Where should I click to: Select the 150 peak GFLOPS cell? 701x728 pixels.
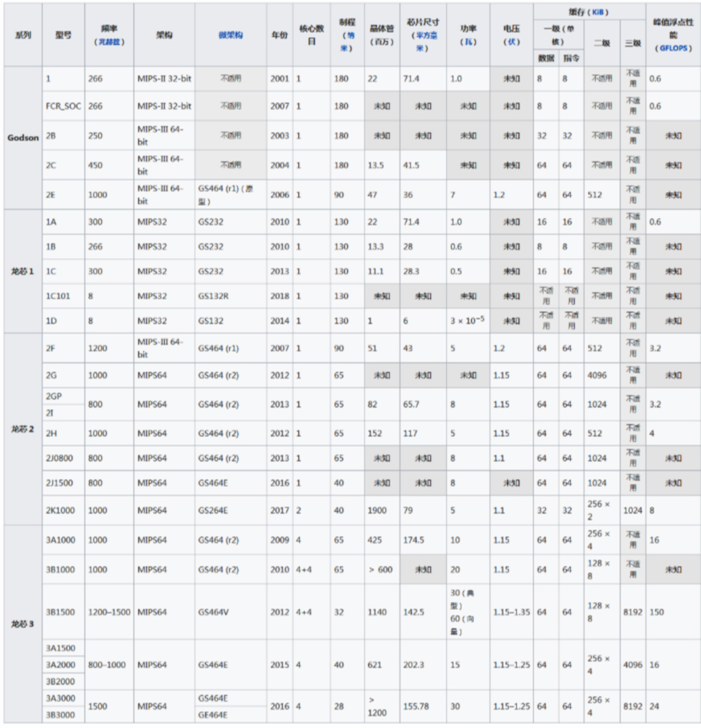[x=673, y=612]
